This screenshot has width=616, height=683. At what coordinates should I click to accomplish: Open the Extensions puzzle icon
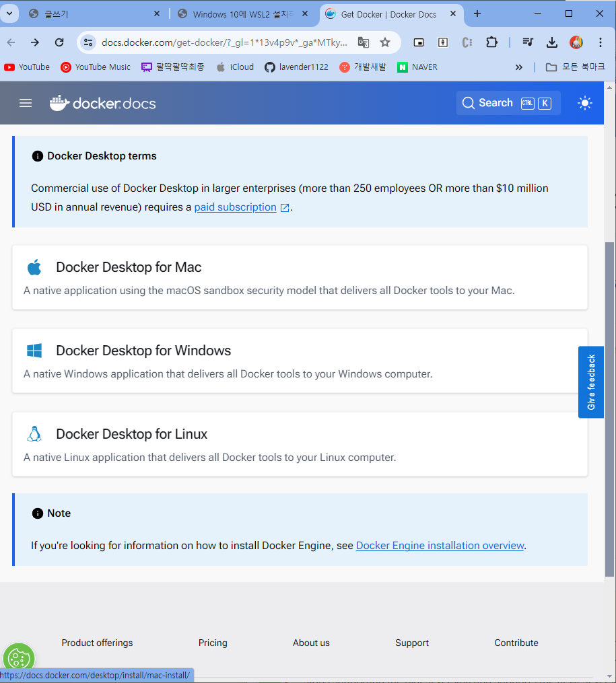491,42
